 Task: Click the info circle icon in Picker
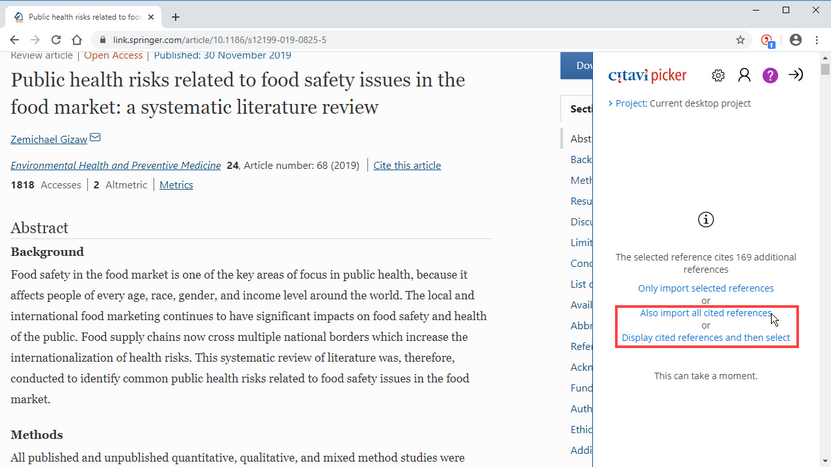[705, 219]
